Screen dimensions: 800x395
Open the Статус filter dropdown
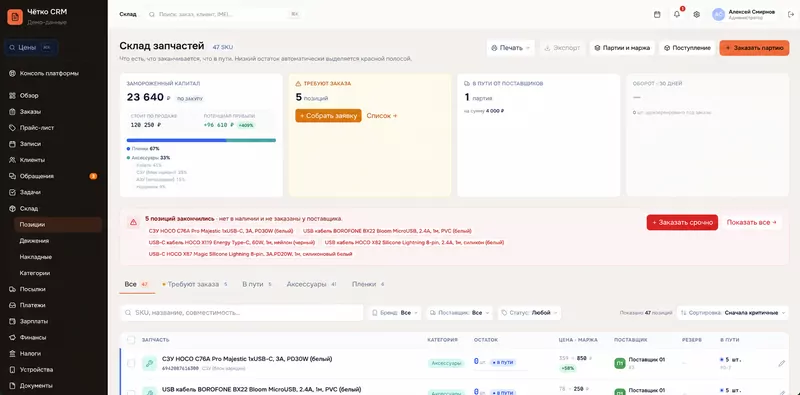[x=529, y=313]
